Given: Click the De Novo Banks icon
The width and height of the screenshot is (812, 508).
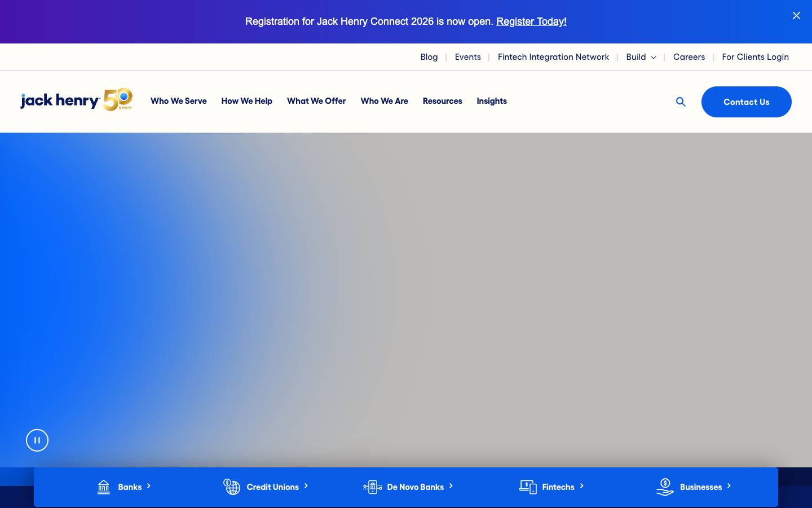Looking at the screenshot, I should pyautogui.click(x=372, y=487).
